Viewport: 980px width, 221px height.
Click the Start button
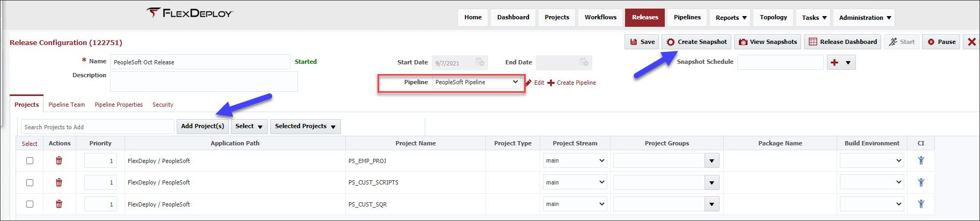[x=902, y=42]
